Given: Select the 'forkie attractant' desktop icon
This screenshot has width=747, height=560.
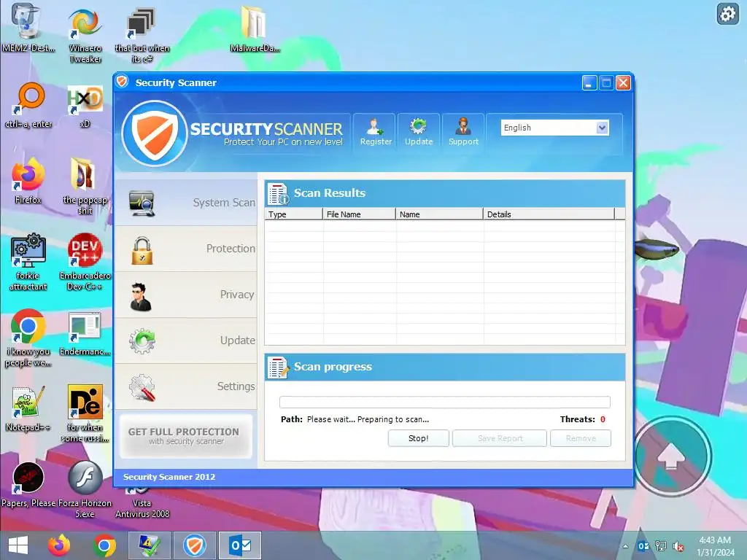Looking at the screenshot, I should pyautogui.click(x=28, y=261).
